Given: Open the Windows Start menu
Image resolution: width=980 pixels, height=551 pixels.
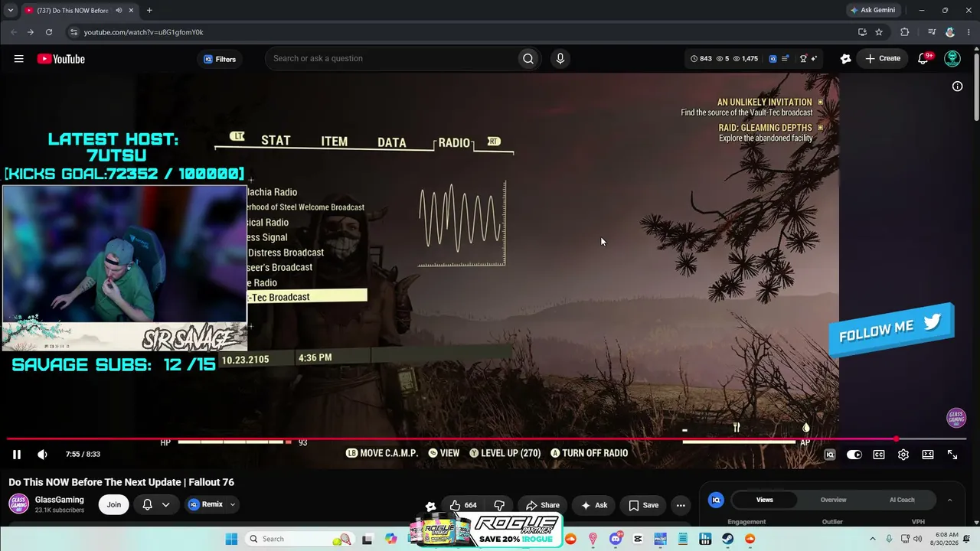Looking at the screenshot, I should click(x=231, y=539).
